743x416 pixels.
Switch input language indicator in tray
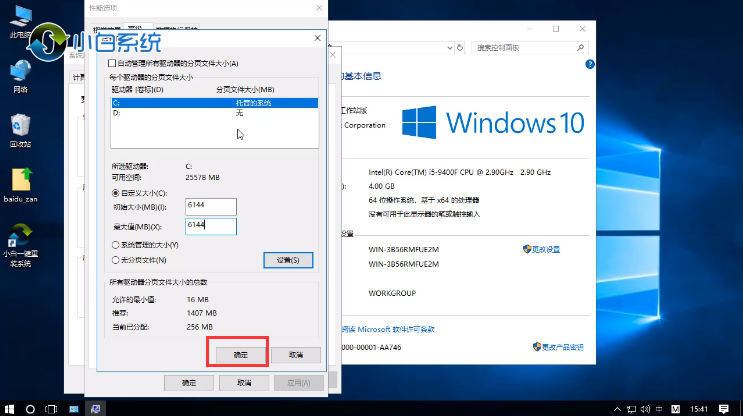coord(659,409)
